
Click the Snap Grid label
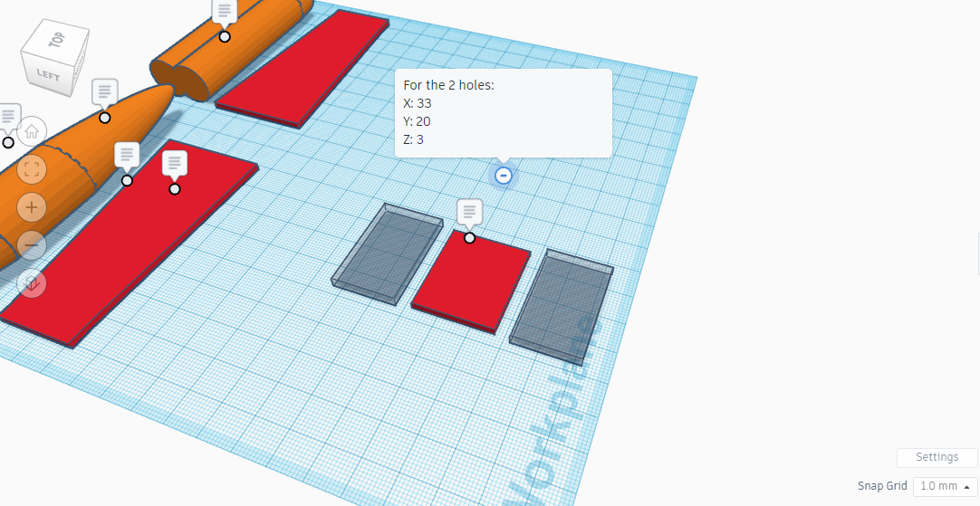[x=882, y=486]
